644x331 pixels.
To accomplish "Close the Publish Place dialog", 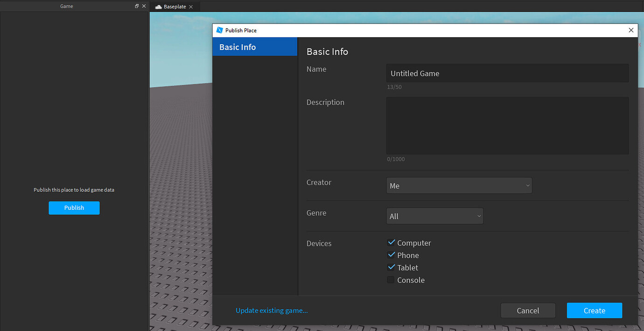I will point(631,30).
